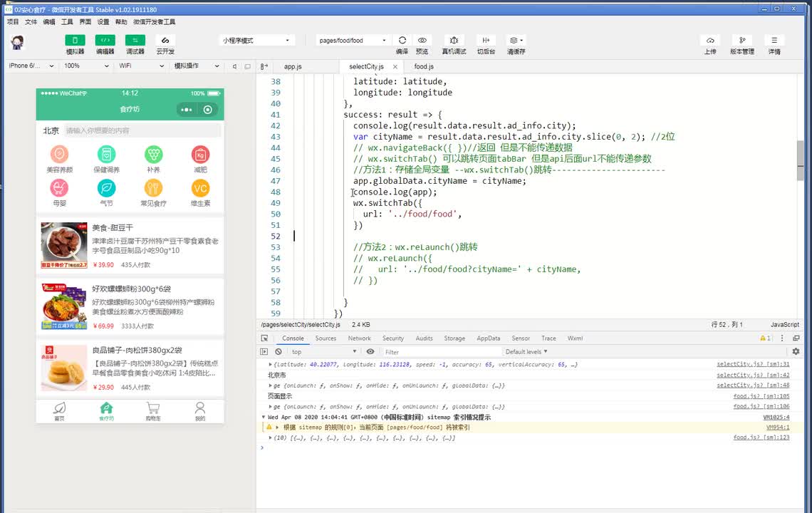Screen dimensions: 812x513
Task: Click the preview eye icon
Action: click(422, 41)
